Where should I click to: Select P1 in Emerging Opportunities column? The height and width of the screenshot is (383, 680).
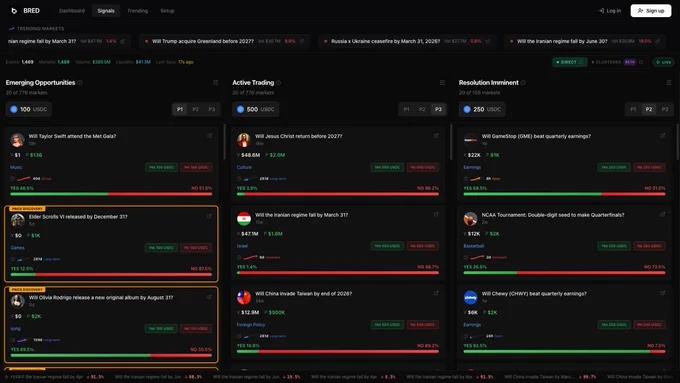[180, 109]
